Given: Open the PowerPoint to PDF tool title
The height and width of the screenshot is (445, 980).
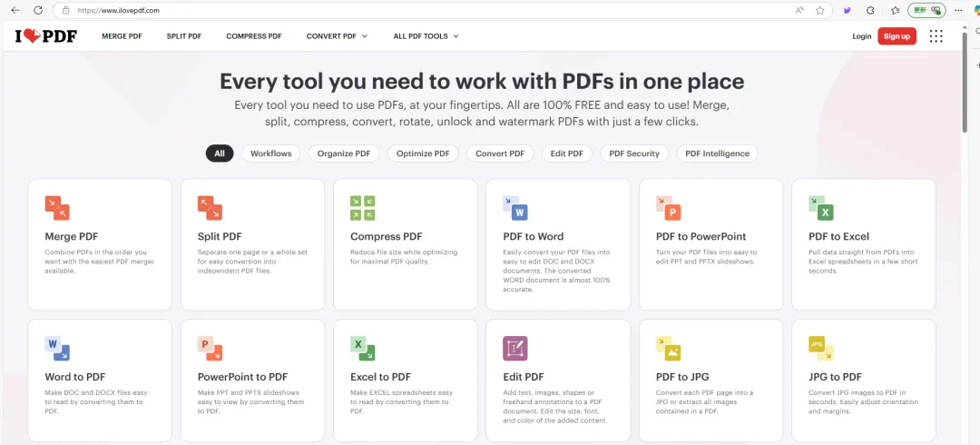Looking at the screenshot, I should tap(242, 377).
